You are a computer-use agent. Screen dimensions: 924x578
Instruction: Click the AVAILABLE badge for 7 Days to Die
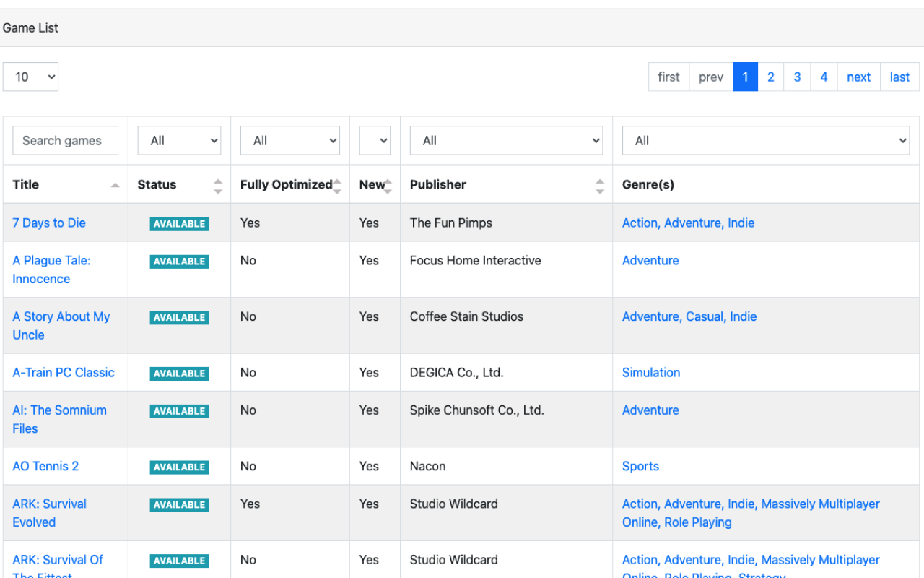coord(179,224)
